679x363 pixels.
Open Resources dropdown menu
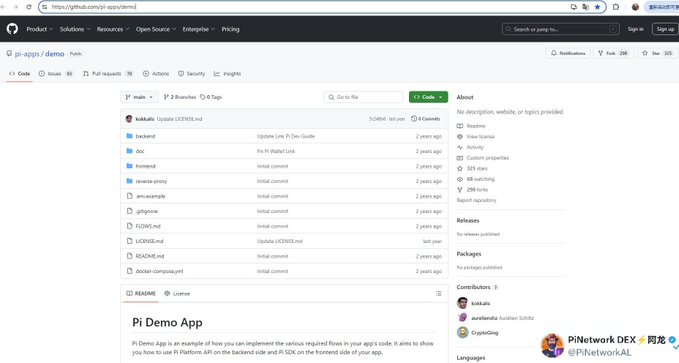[113, 29]
